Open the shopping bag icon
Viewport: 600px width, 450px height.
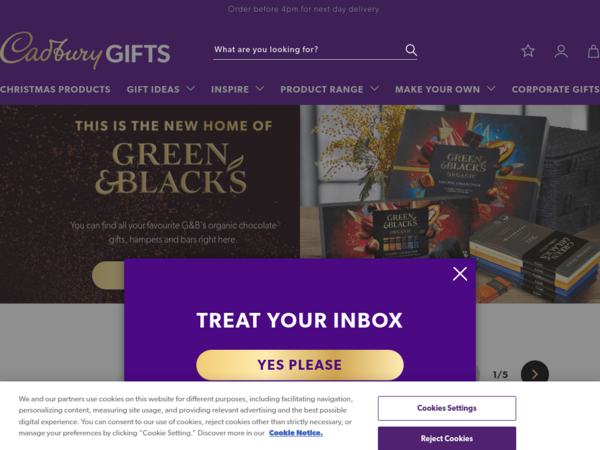(x=593, y=51)
